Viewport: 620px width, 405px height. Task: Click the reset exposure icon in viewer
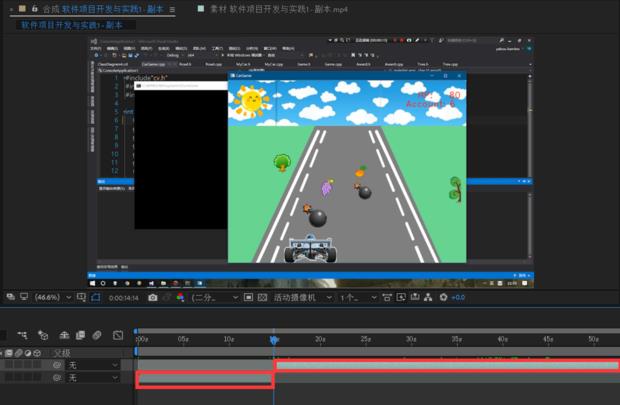444,297
